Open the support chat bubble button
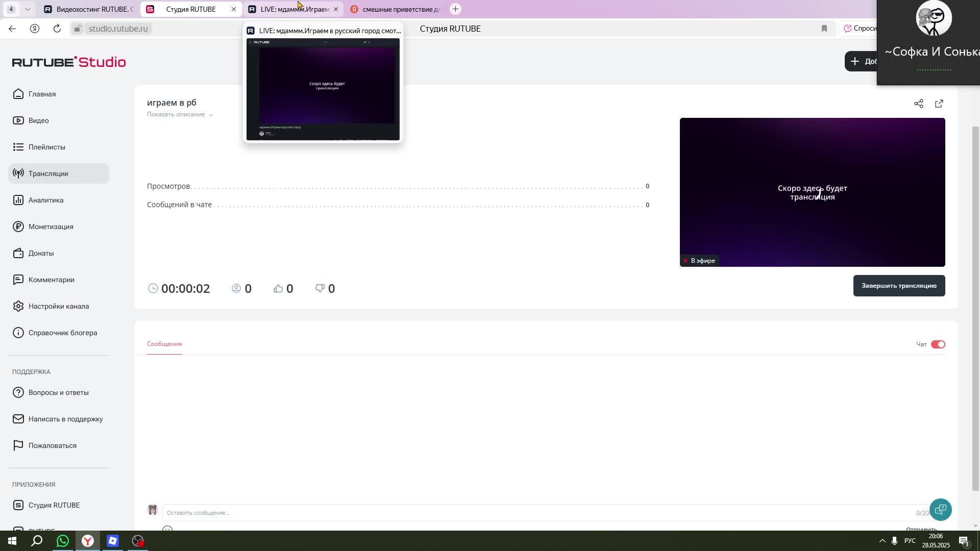Image resolution: width=980 pixels, height=551 pixels. coord(941,510)
